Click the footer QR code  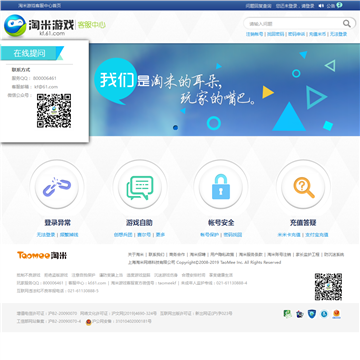[x=328, y=287]
